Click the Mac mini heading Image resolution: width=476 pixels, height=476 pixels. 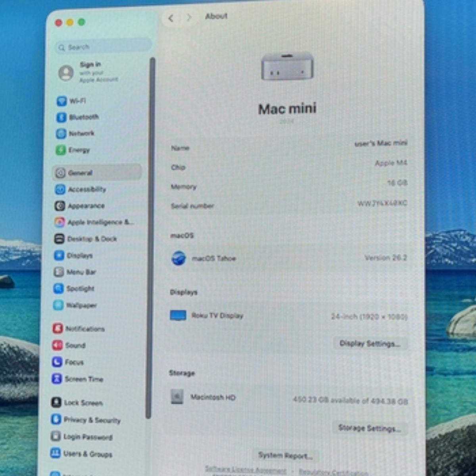(x=288, y=109)
